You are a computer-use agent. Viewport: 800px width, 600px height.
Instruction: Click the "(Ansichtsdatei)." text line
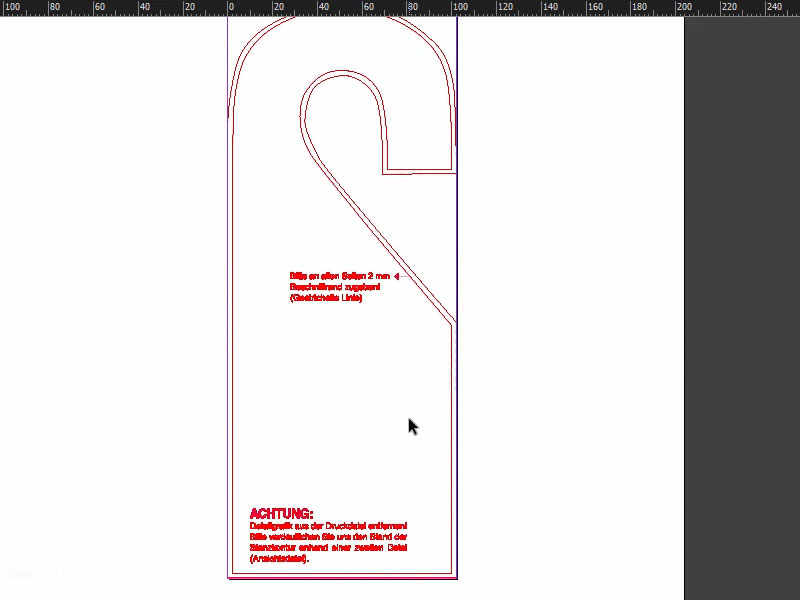pyautogui.click(x=279, y=559)
